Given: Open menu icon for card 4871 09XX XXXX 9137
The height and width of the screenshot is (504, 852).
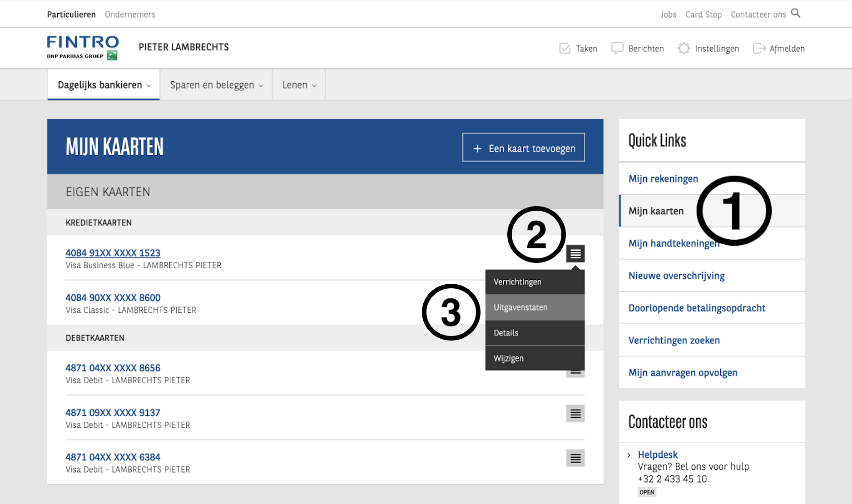Looking at the screenshot, I should (x=575, y=414).
